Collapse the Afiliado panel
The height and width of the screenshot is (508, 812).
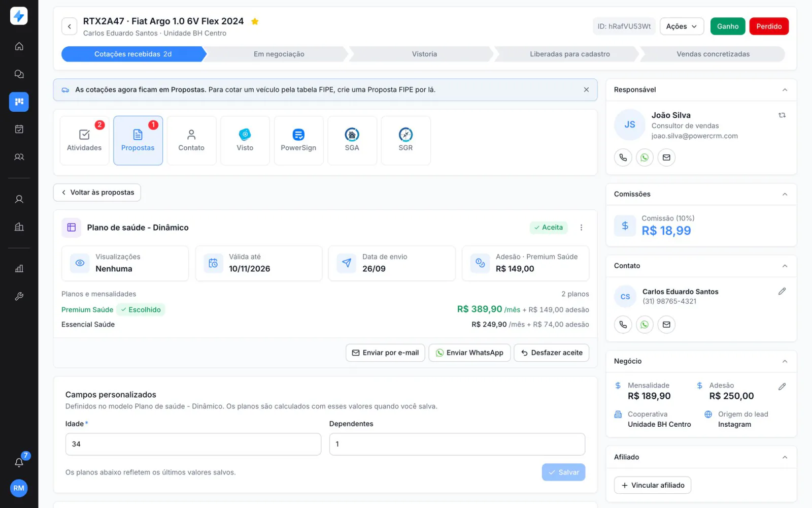[785, 457]
